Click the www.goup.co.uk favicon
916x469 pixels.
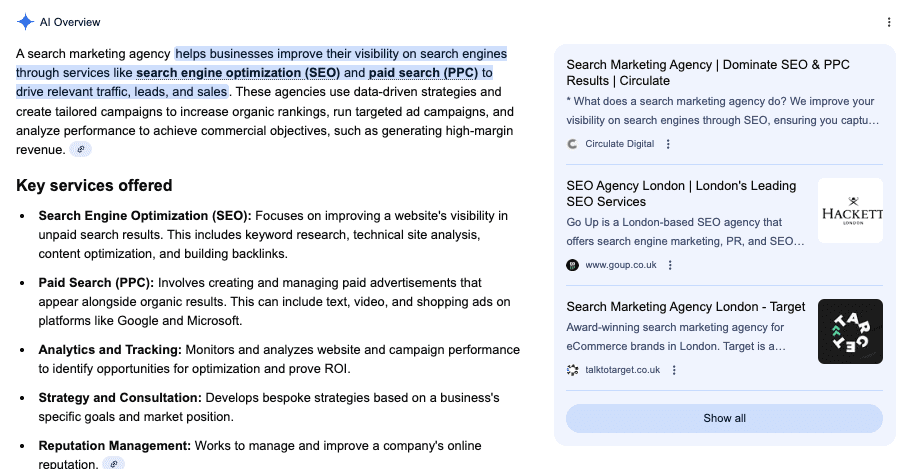[572, 265]
